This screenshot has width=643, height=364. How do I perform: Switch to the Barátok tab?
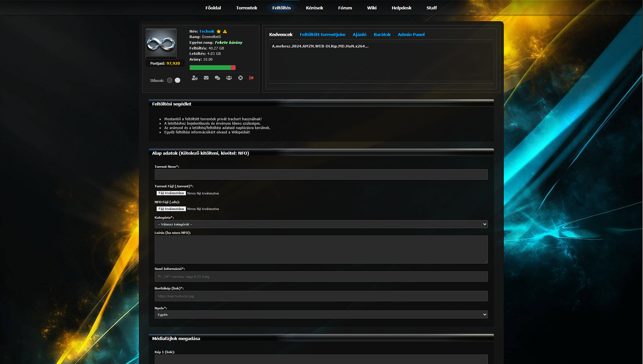pos(382,34)
